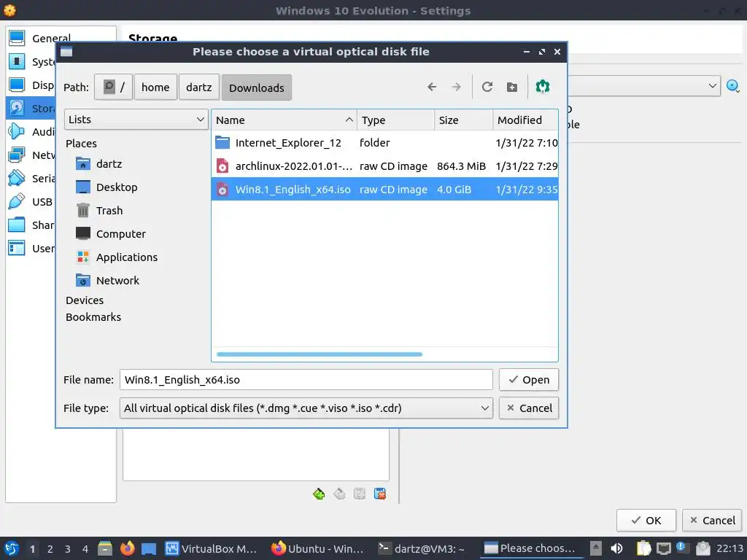Cancel the Settings window

coord(712,521)
